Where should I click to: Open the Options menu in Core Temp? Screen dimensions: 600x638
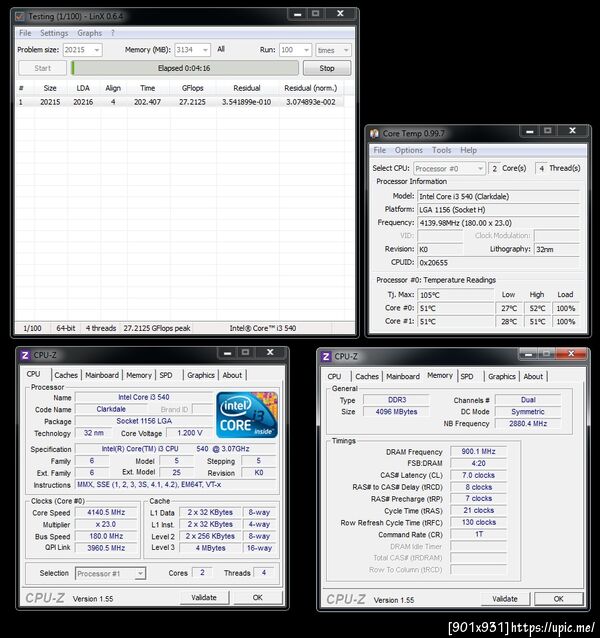409,150
